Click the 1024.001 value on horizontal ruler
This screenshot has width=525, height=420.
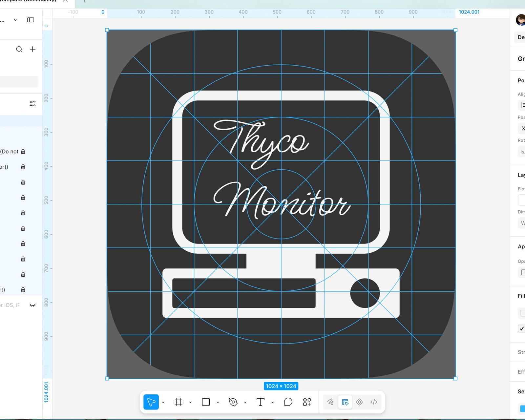469,12
